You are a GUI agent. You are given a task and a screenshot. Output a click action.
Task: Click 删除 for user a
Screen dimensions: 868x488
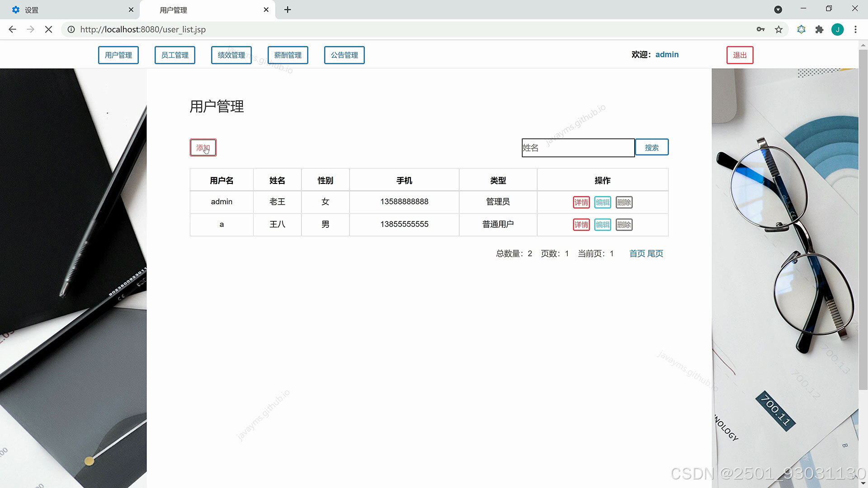tap(624, 225)
